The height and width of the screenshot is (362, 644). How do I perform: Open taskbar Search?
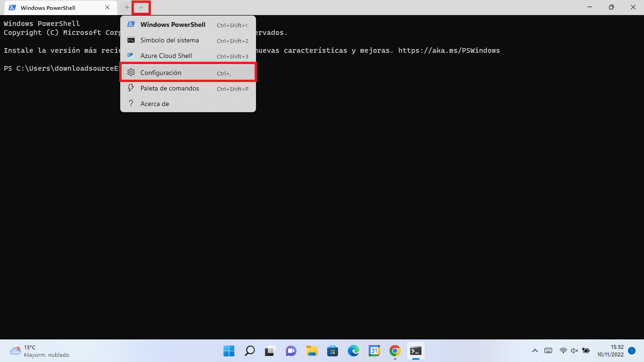coord(249,351)
